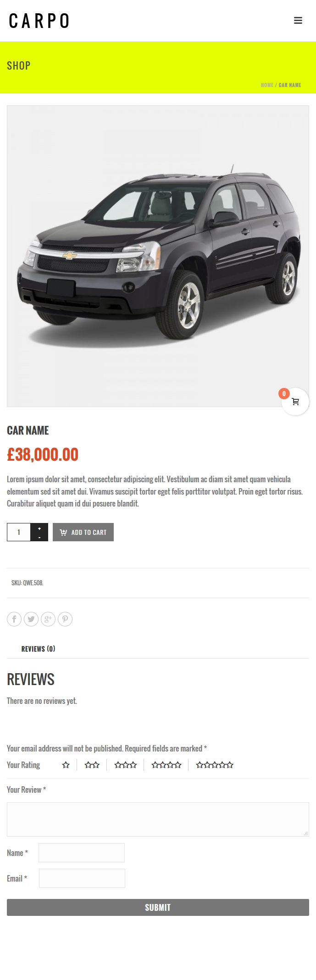Submit the review form

click(x=158, y=907)
